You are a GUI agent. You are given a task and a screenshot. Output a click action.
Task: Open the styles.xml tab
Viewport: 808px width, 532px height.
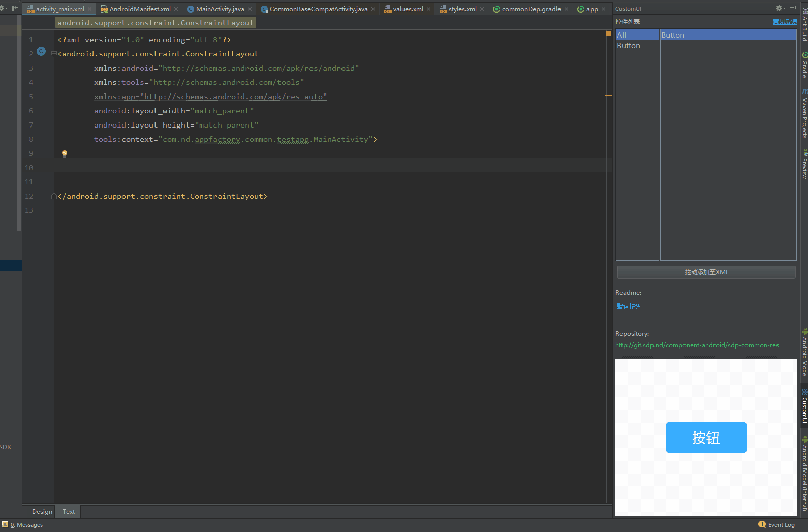tap(462, 9)
